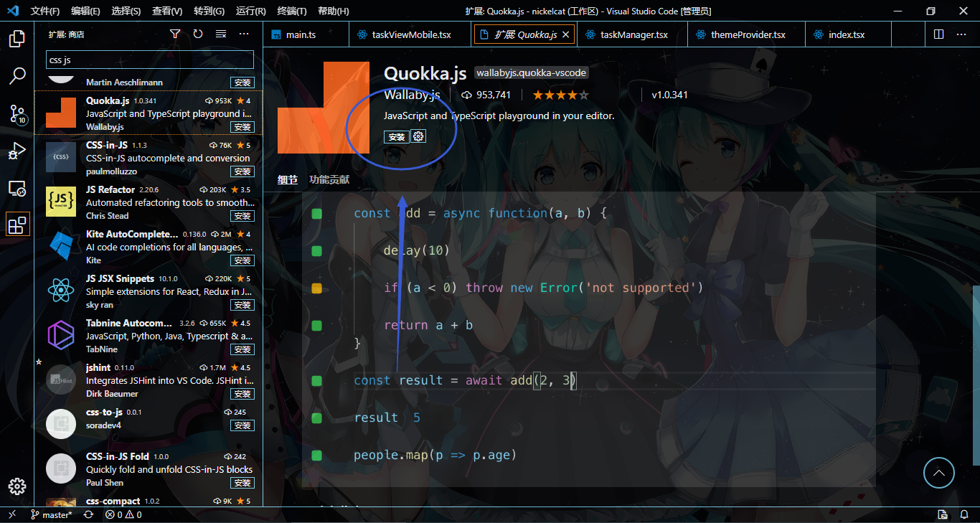The height and width of the screenshot is (523, 980).
Task: Select Tabnine Autocomplete extension entry
Action: [149, 336]
